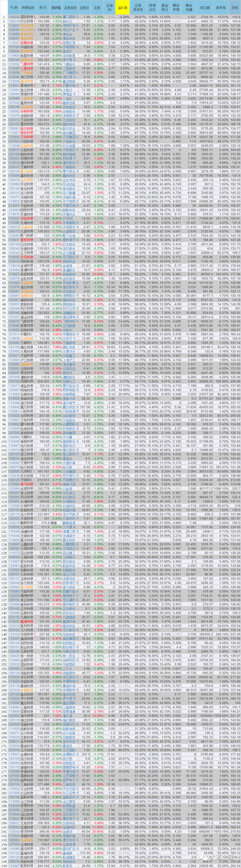Click the 钧达转债 bond name cell

(28, 497)
